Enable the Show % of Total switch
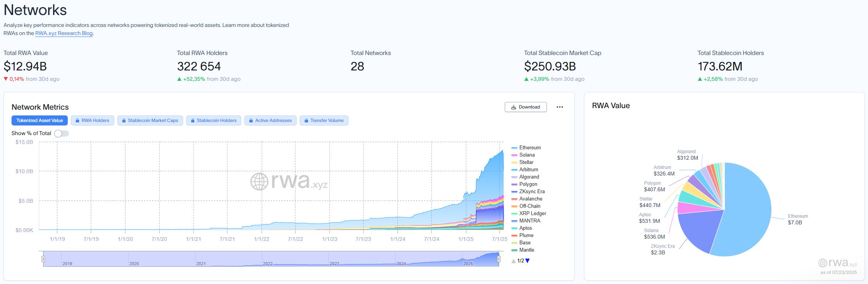The image size is (868, 284). click(x=62, y=134)
